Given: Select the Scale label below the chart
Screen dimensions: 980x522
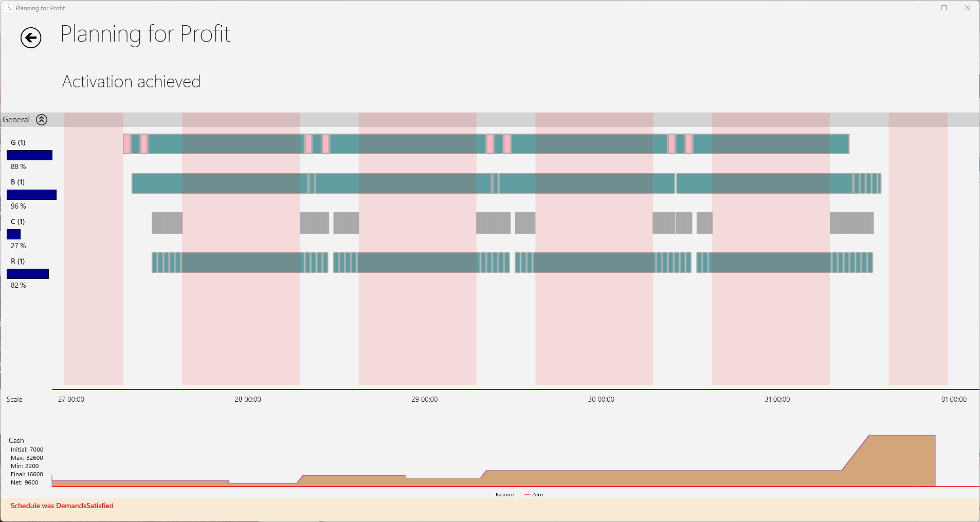Looking at the screenshot, I should [14, 399].
